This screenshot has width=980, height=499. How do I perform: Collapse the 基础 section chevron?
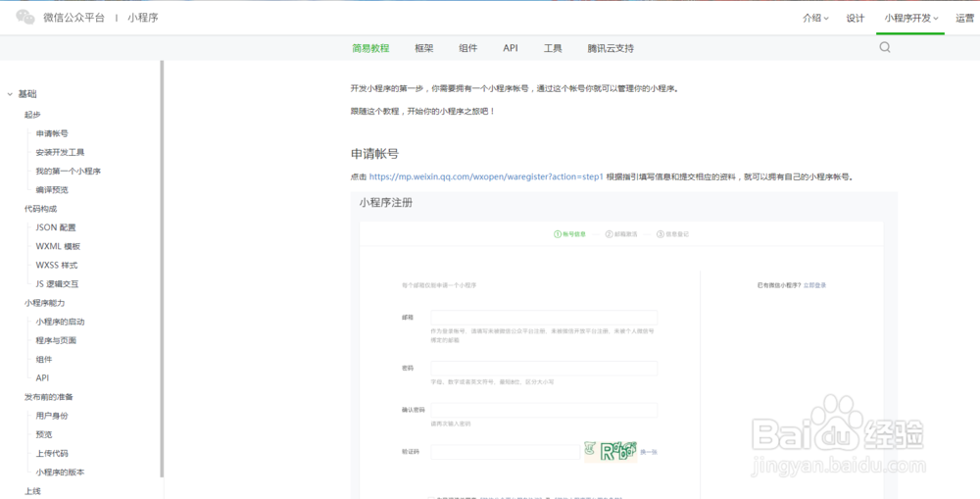(x=10, y=94)
